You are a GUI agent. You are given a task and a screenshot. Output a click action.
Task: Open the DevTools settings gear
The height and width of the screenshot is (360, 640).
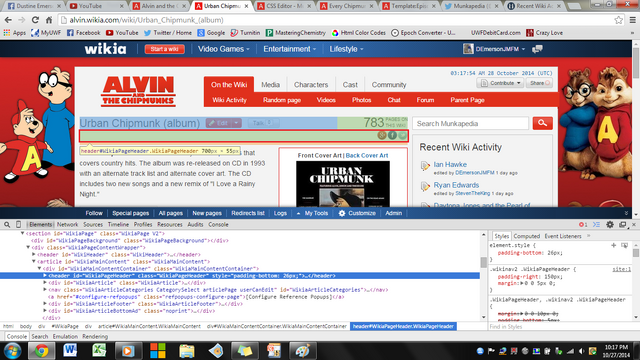tap(610, 224)
